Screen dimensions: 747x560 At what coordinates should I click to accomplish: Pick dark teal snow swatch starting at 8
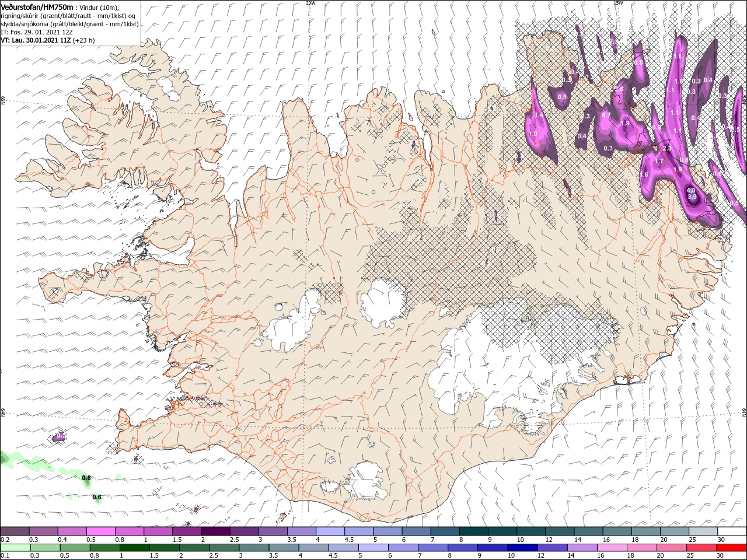point(474,531)
